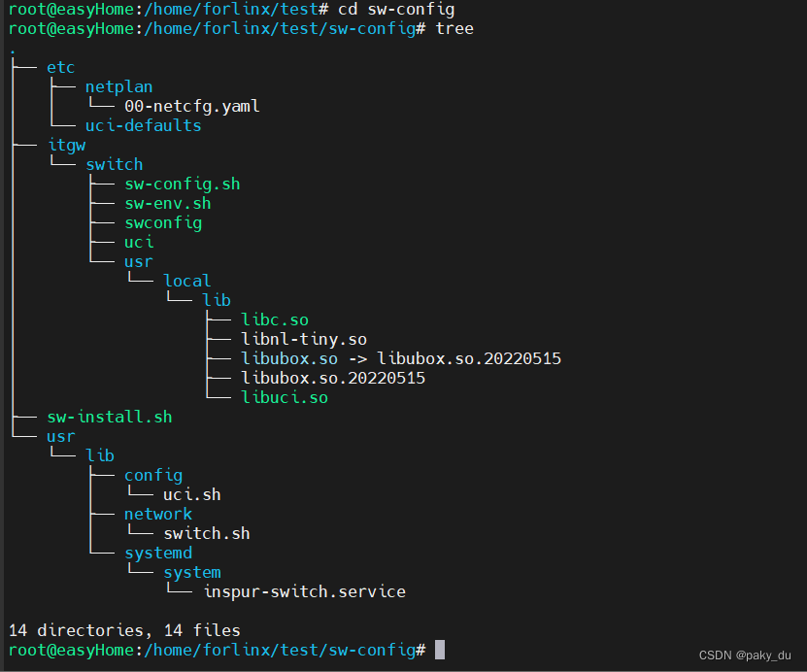Image resolution: width=807 pixels, height=672 pixels.
Task: Select the sw-env.sh script entry
Action: click(x=167, y=203)
